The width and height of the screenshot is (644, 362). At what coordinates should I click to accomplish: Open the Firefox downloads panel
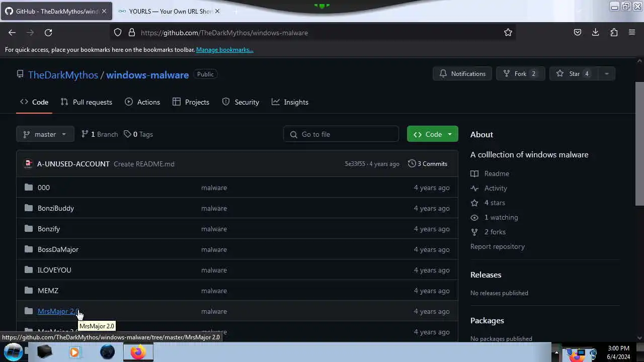coord(596,33)
